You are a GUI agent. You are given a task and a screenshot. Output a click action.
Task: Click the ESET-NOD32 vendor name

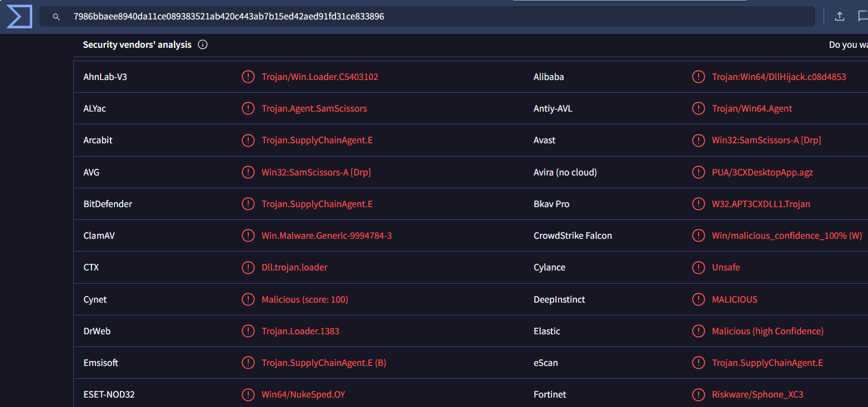tap(109, 394)
